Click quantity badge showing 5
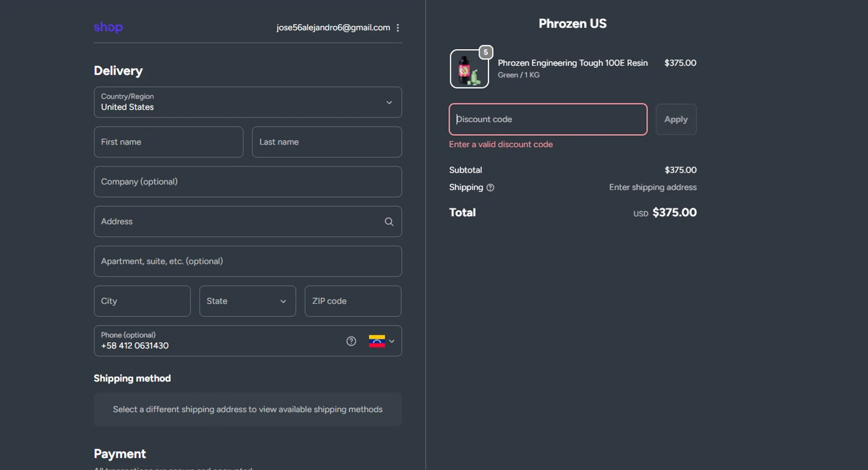Image resolution: width=868 pixels, height=470 pixels. click(486, 52)
